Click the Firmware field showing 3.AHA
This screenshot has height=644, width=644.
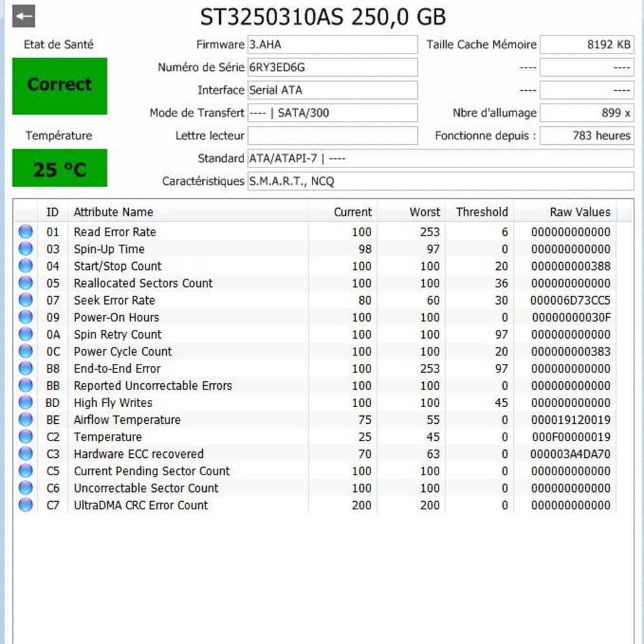tap(332, 45)
